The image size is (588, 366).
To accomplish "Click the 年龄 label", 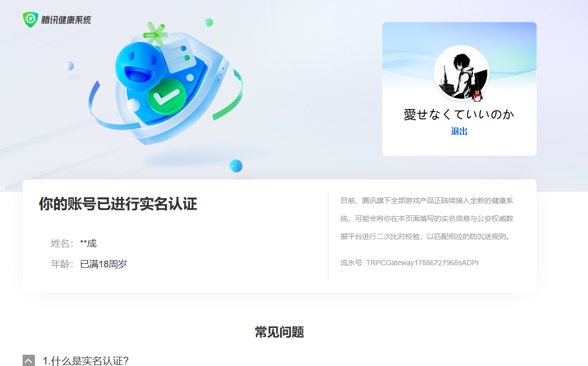I will 62,264.
